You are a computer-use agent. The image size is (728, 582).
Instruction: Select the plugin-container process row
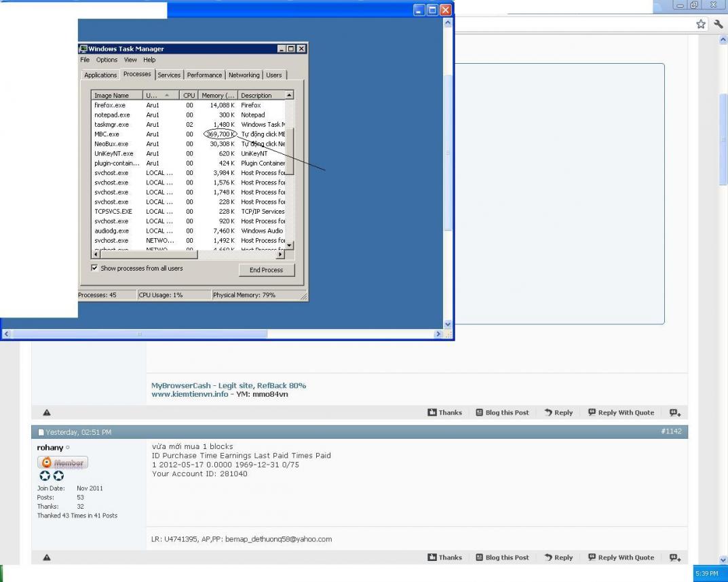[x=189, y=163]
